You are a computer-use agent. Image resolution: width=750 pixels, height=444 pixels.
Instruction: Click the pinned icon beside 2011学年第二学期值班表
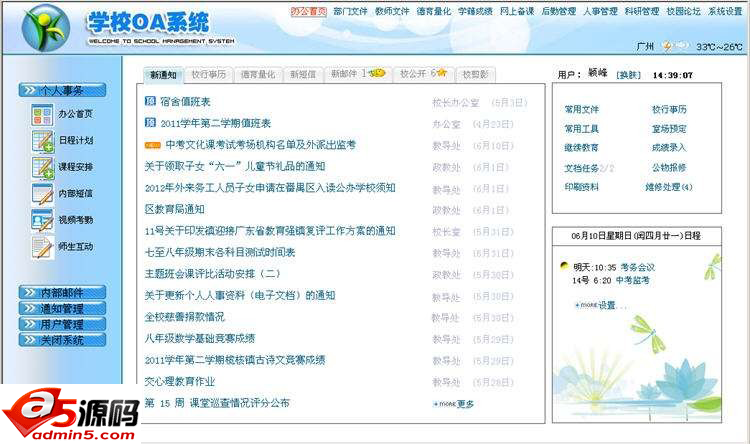point(150,122)
